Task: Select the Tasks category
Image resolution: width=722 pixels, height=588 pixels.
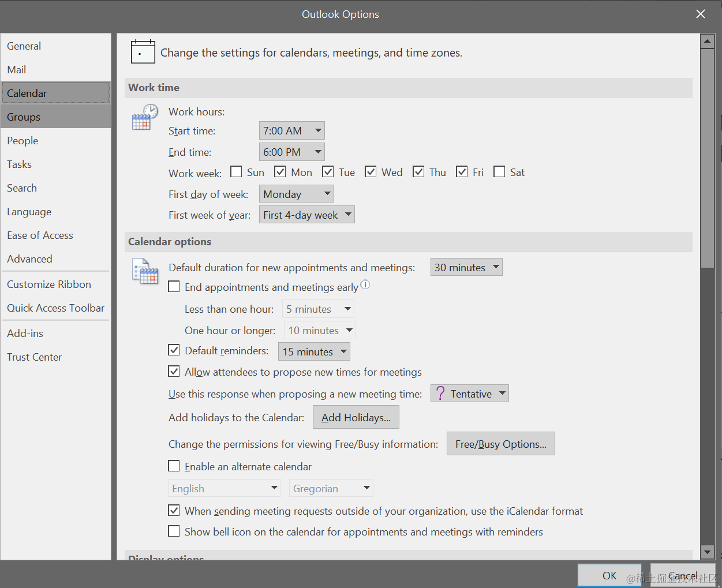Action: (55, 164)
